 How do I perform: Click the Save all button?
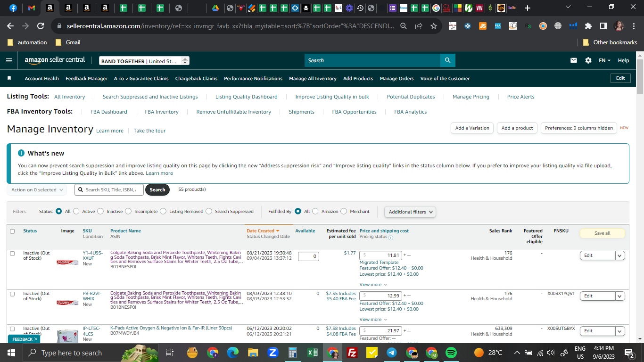pyautogui.click(x=602, y=233)
